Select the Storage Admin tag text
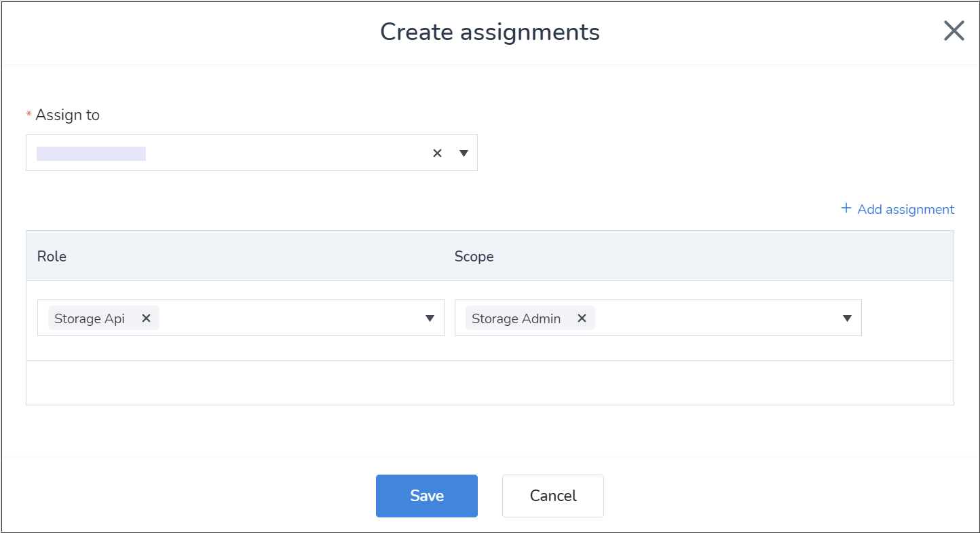This screenshot has height=533, width=980. click(516, 318)
